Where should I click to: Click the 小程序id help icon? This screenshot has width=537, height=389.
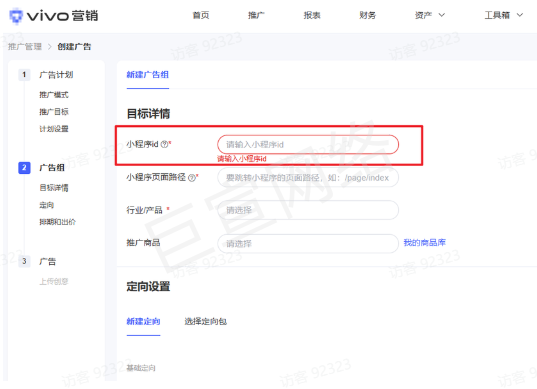pos(164,144)
